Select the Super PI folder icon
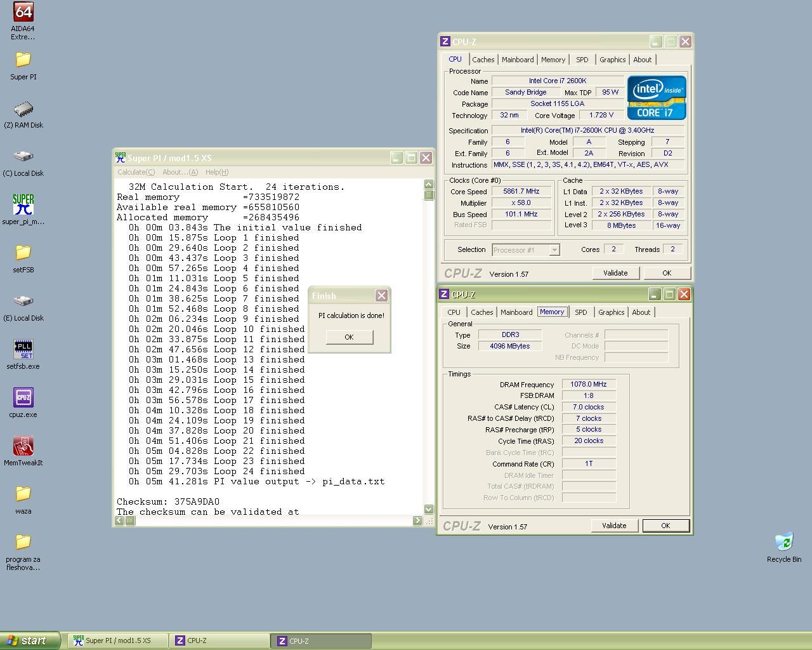 pyautogui.click(x=23, y=60)
